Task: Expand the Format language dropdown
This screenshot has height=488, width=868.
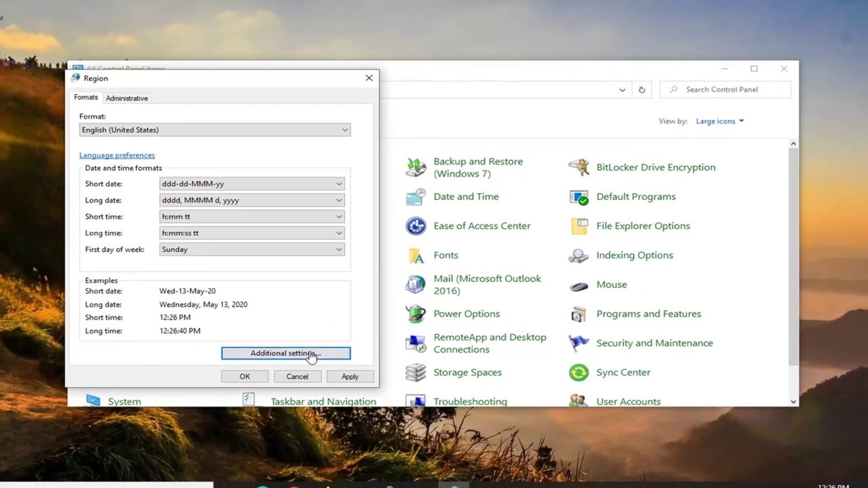Action: click(214, 130)
